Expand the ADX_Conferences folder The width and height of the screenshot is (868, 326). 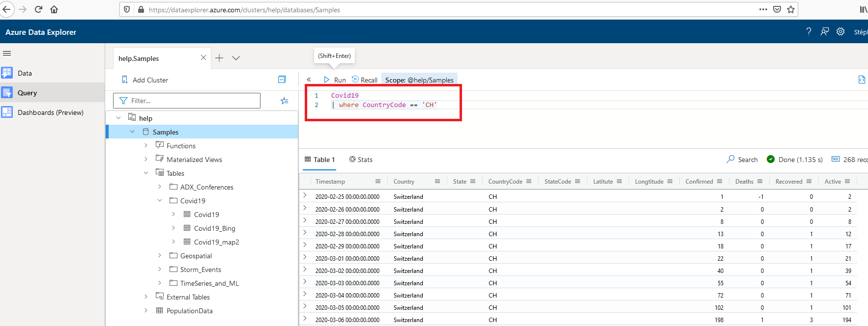(x=160, y=187)
